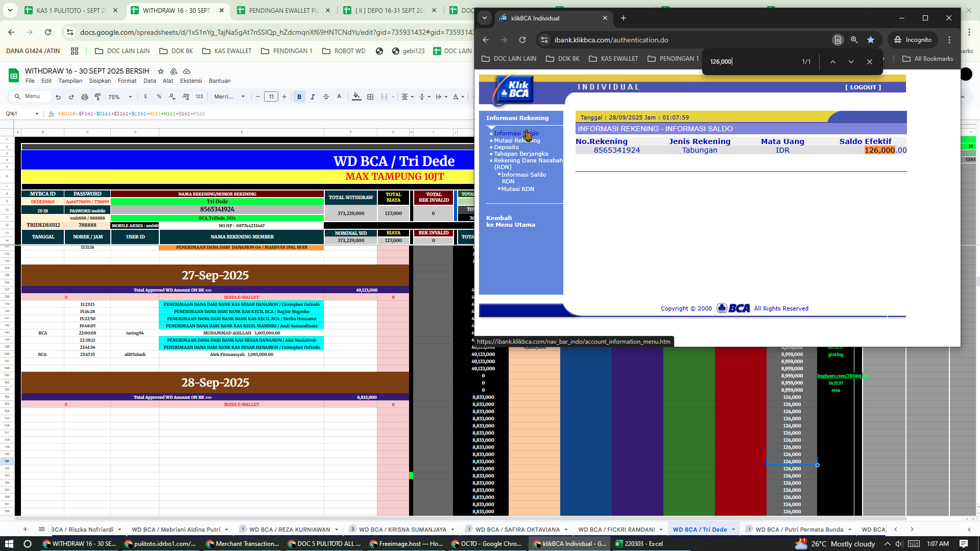Decrease decimal places in Sheets toolbar

point(172,97)
